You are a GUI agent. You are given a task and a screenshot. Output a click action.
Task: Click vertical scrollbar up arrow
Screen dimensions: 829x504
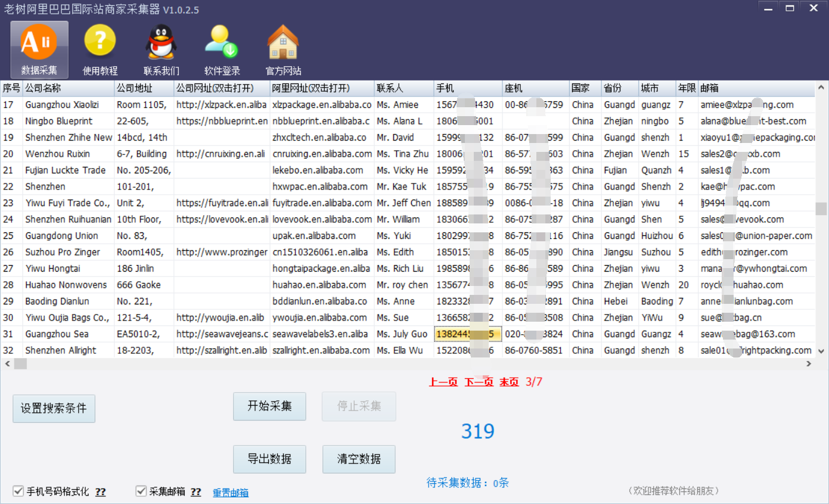[821, 88]
